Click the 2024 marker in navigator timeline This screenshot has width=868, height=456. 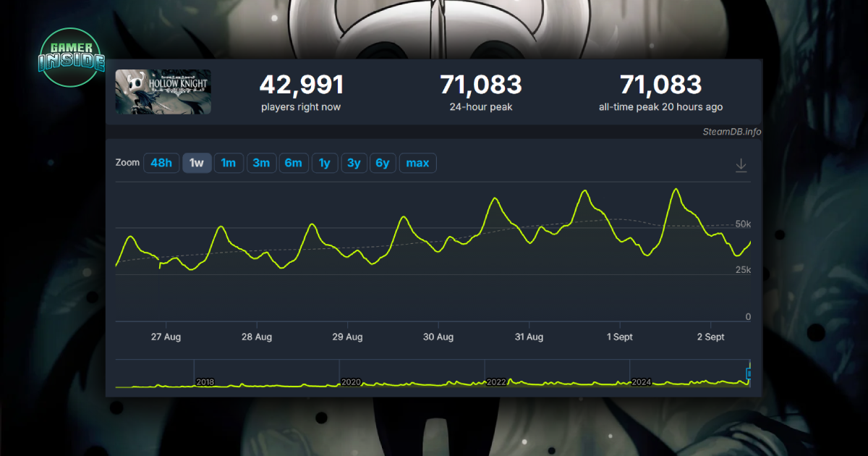click(x=642, y=381)
